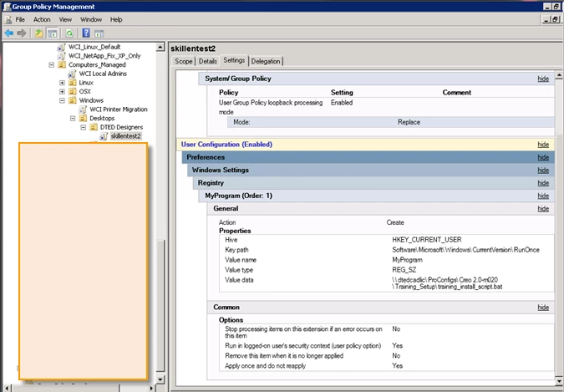Click settings pane scroll down arrow
The image size is (564, 392).
559,381
